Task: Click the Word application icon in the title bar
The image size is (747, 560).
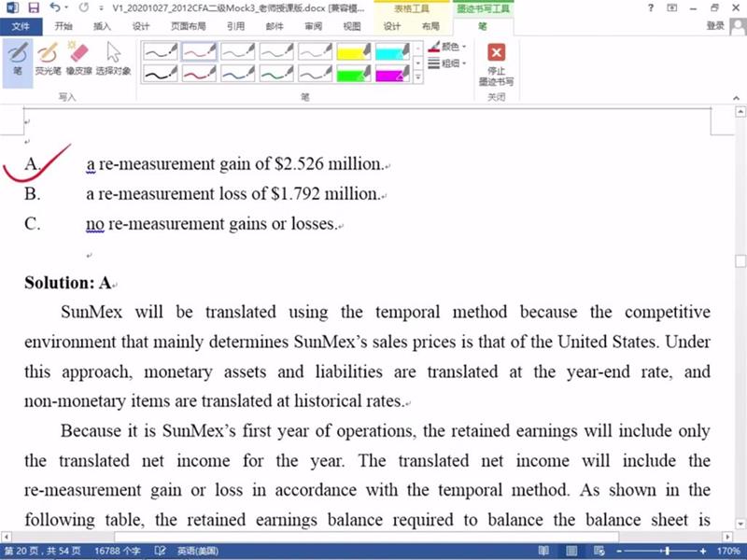Action: [11, 7]
